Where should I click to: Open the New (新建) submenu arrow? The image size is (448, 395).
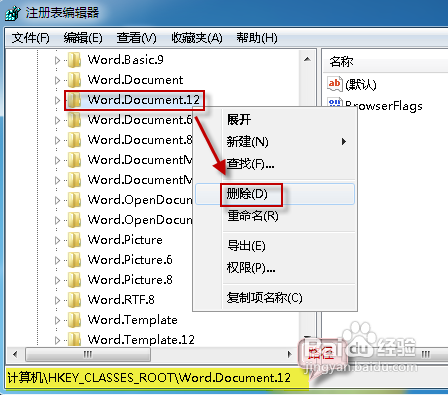point(344,142)
